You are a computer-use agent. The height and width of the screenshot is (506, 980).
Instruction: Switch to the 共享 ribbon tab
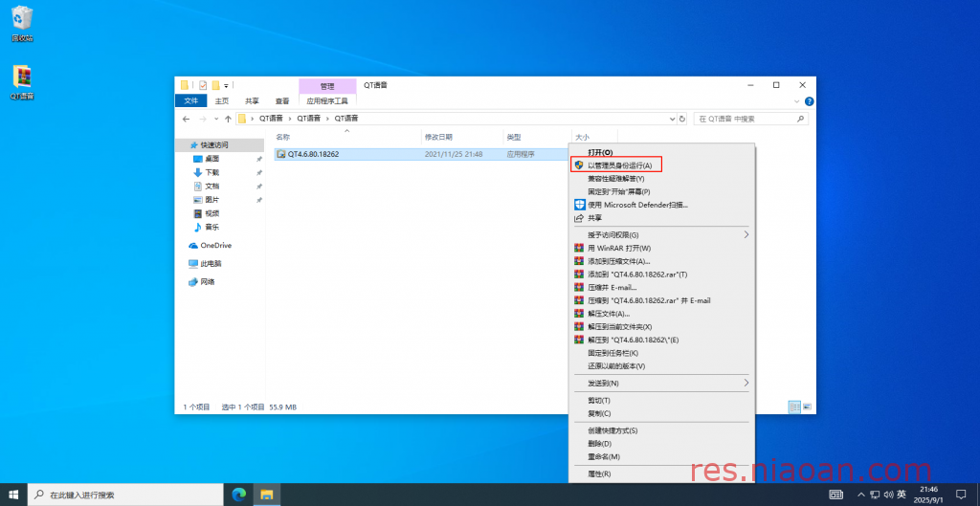point(252,100)
